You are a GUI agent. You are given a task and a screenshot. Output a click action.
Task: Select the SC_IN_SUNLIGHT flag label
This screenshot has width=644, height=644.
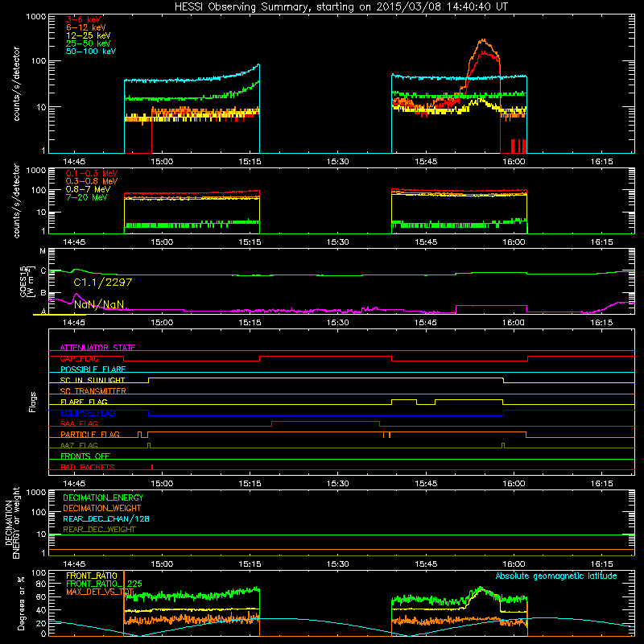click(93, 380)
